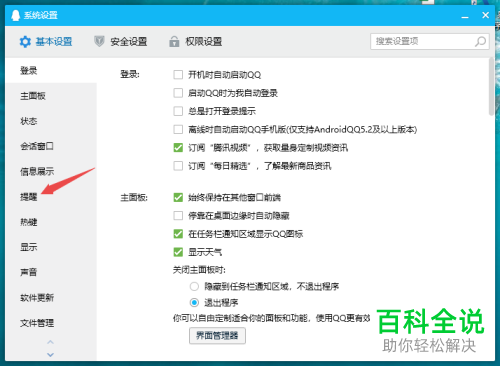Image resolution: width=500 pixels, height=366 pixels.
Task: Select 登录 in the sidebar
Action: pyautogui.click(x=51, y=71)
